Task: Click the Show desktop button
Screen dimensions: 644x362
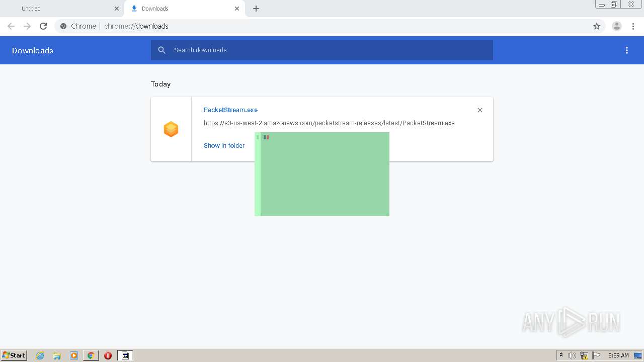Action: (638, 355)
